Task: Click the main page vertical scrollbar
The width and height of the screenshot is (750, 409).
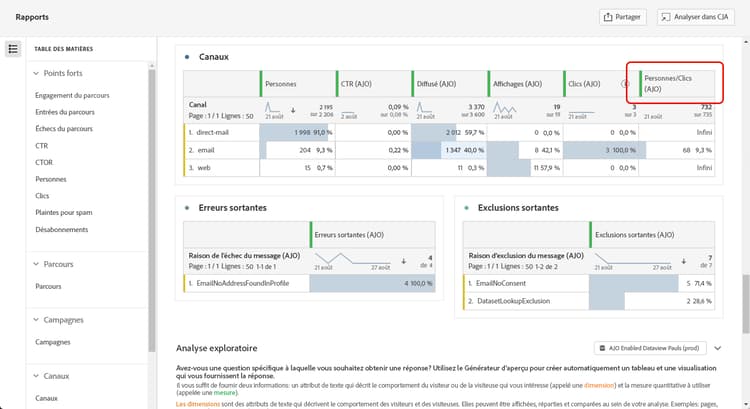Action: click(x=746, y=304)
